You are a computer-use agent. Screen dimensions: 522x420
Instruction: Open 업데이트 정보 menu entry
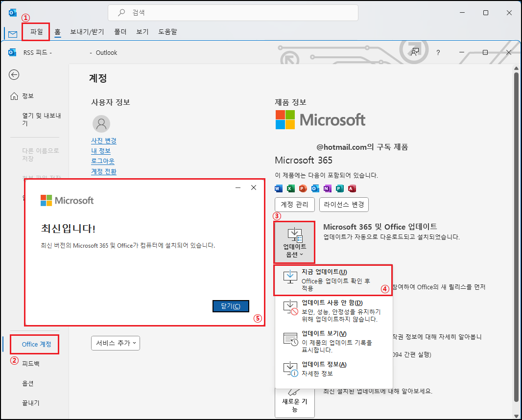(x=333, y=369)
